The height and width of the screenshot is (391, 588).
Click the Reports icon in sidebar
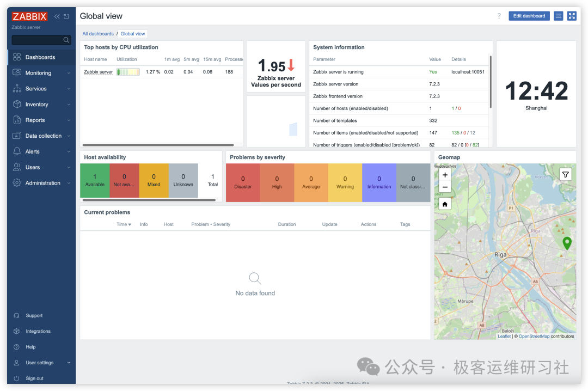(x=17, y=120)
